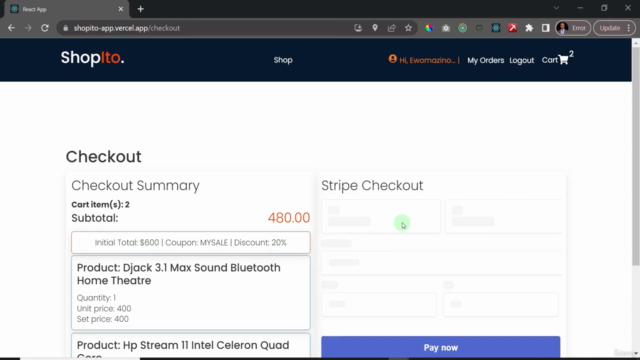Screen dimensions: 640x360
Task: Toggle the browser side panel
Action: (x=546, y=28)
